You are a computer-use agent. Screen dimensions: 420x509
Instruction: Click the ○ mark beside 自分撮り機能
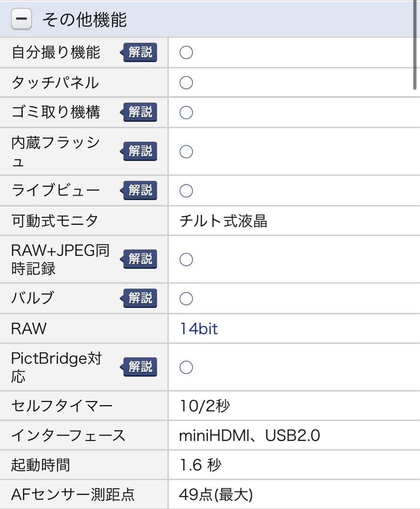click(185, 52)
